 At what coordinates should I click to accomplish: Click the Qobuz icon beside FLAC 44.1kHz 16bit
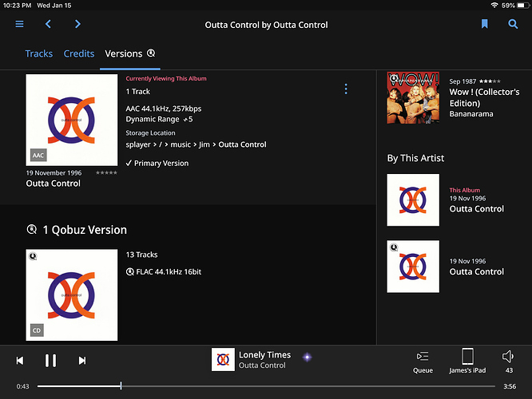[129, 272]
